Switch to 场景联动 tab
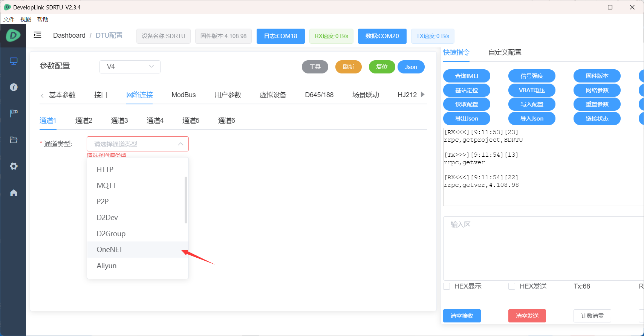 coord(366,95)
